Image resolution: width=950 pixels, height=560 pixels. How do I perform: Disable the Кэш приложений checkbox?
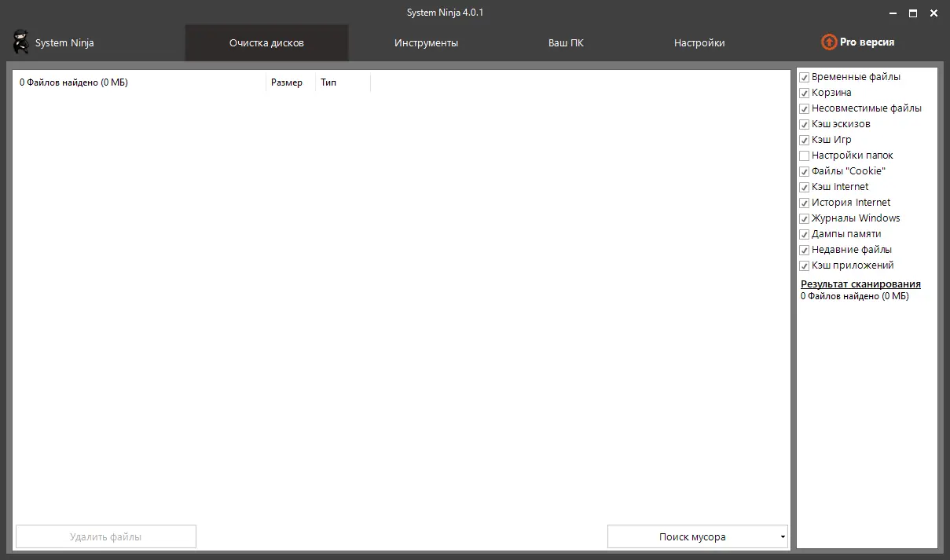(805, 265)
